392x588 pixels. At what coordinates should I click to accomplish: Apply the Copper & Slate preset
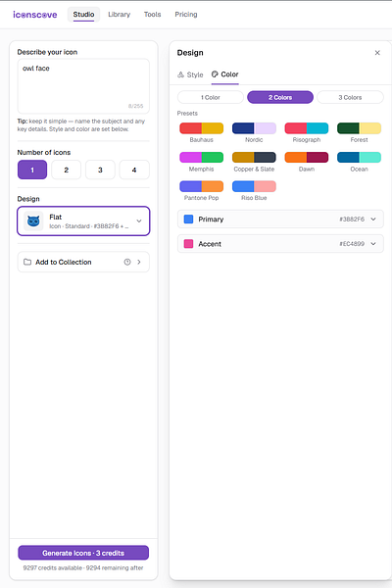[254, 157]
